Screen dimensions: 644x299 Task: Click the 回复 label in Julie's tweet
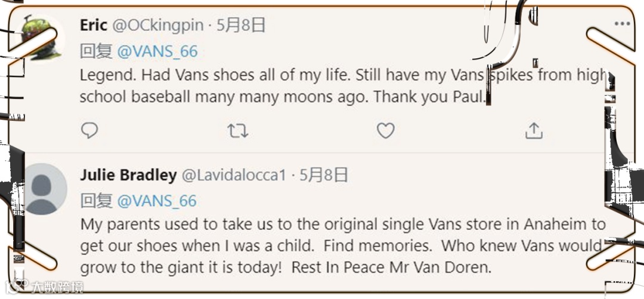tap(96, 201)
